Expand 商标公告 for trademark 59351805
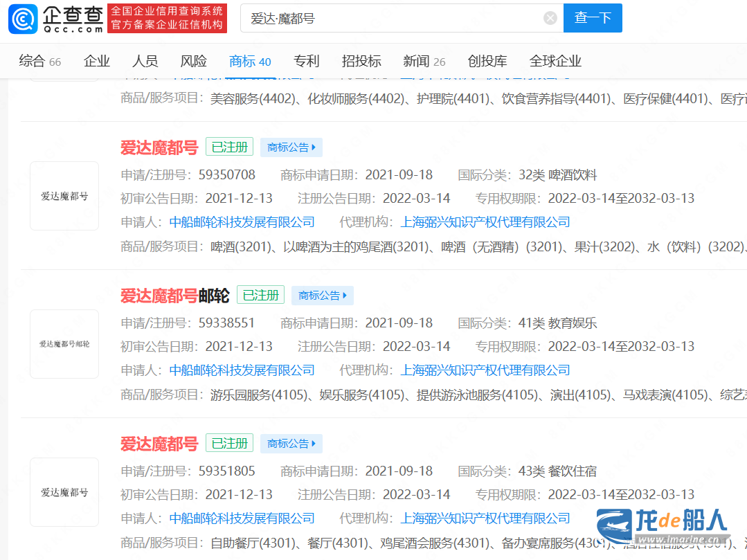 click(291, 444)
